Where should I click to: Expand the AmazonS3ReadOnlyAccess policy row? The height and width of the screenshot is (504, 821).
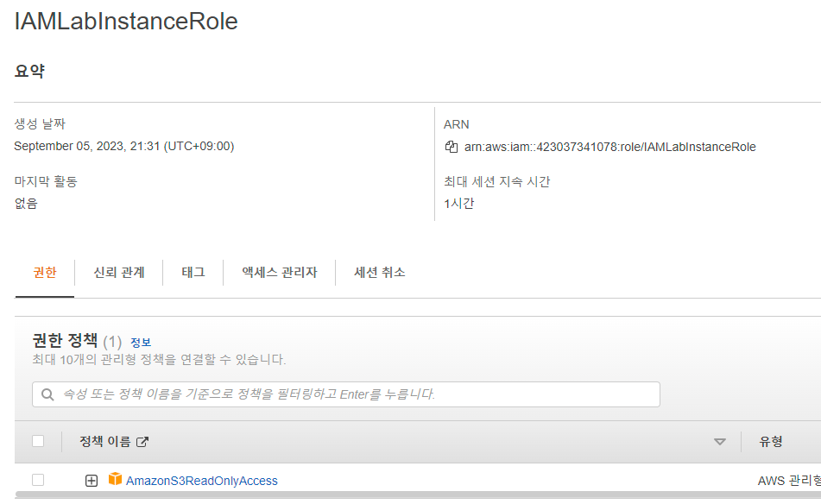92,481
